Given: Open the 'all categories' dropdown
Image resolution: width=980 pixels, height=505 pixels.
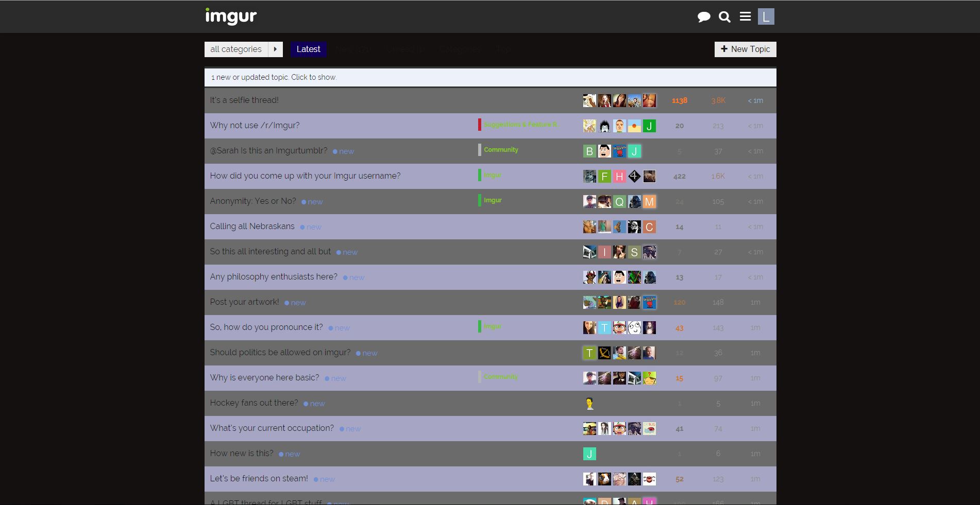Looking at the screenshot, I should (236, 49).
